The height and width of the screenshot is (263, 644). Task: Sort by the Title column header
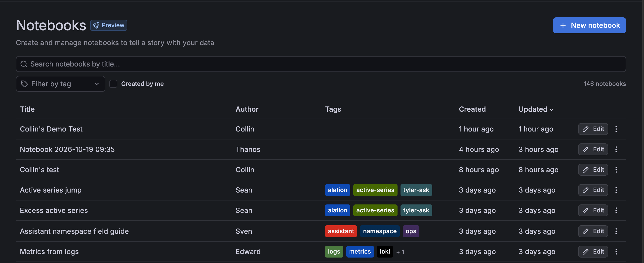coord(27,109)
